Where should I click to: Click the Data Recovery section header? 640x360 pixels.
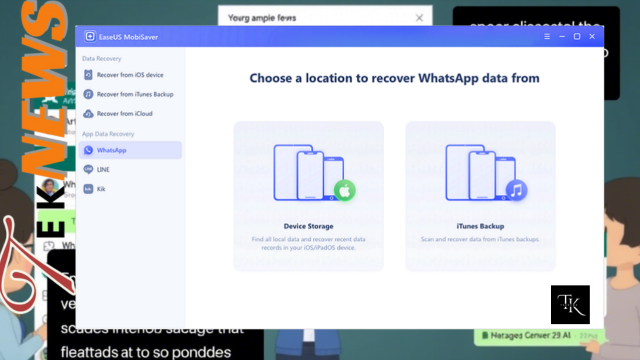tap(102, 59)
